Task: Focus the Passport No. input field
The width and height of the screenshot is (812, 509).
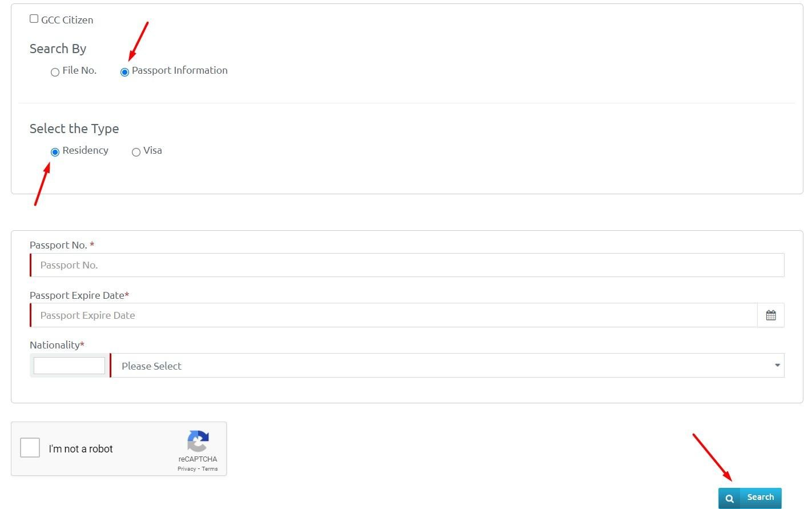Action: point(407,265)
